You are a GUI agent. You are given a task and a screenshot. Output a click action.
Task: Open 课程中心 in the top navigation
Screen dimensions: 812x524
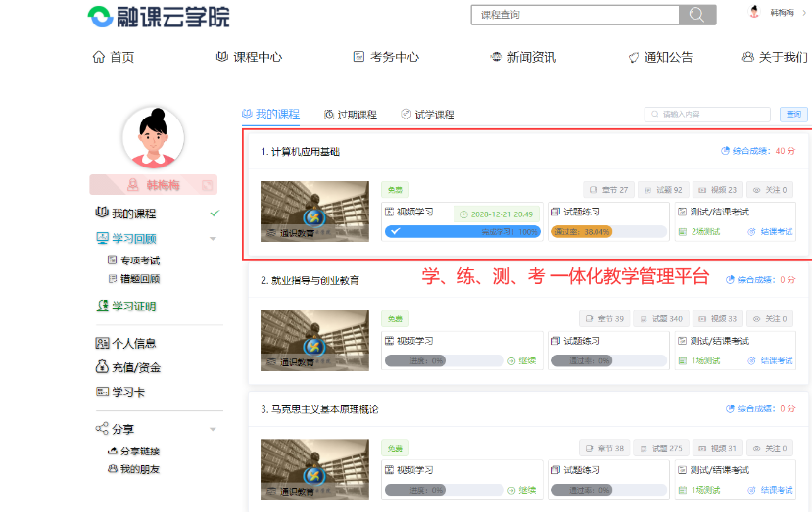point(249,57)
